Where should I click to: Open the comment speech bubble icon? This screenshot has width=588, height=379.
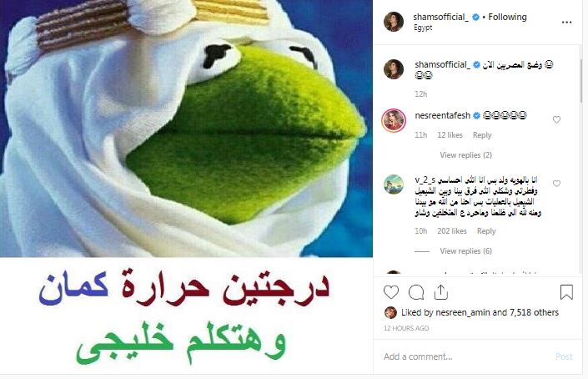[416, 292]
